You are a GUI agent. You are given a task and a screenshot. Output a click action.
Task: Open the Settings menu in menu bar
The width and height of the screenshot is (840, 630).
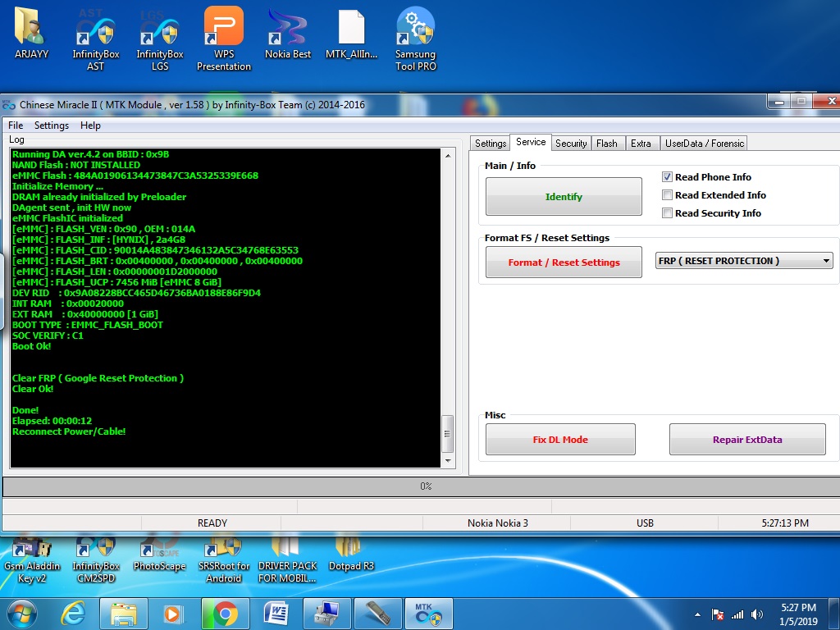pyautogui.click(x=52, y=126)
